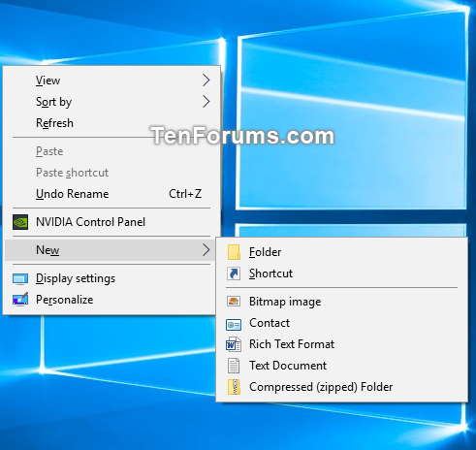The width and height of the screenshot is (476, 450).
Task: Click the NVIDIA Control Panel icon
Action: coord(20,222)
